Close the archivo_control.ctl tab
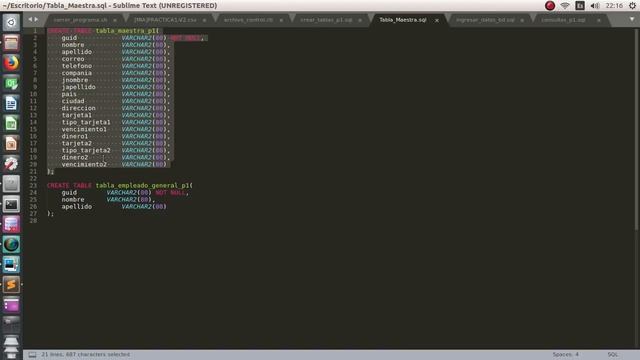Image resolution: width=640 pixels, height=360 pixels. tap(281, 20)
